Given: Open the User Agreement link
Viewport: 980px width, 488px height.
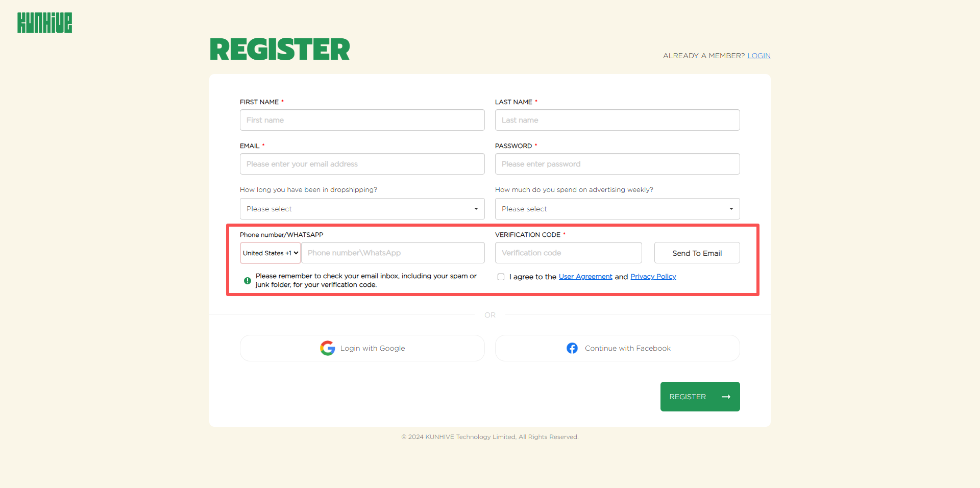Looking at the screenshot, I should click(x=585, y=277).
